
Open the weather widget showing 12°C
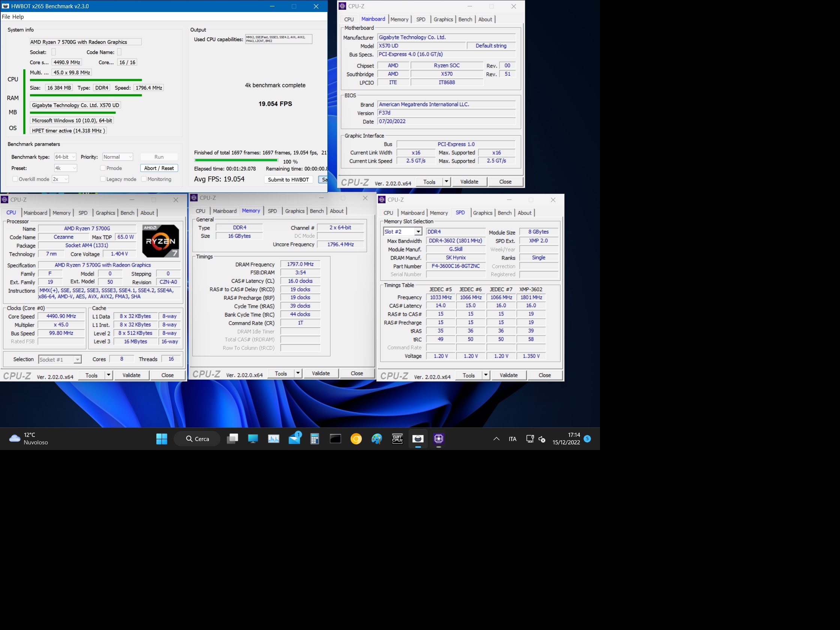coord(29,439)
